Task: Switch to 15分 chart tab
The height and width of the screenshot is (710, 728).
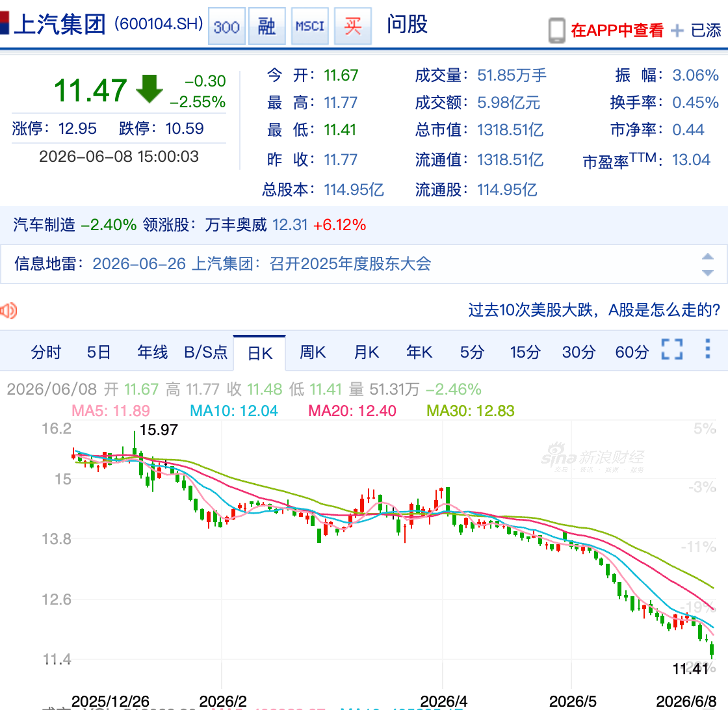Action: pos(525,352)
